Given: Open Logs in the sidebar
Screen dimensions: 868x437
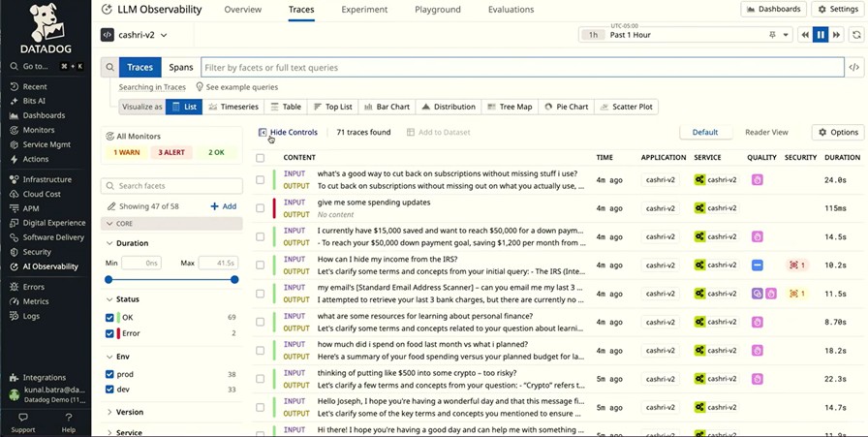Looking at the screenshot, I should 31,316.
